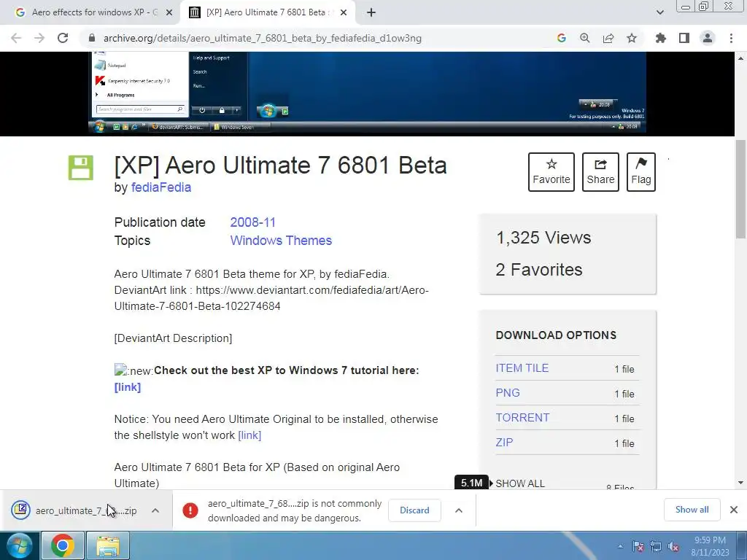Image resolution: width=747 pixels, height=560 pixels.
Task: Open a new browser tab
Action: 371,13
